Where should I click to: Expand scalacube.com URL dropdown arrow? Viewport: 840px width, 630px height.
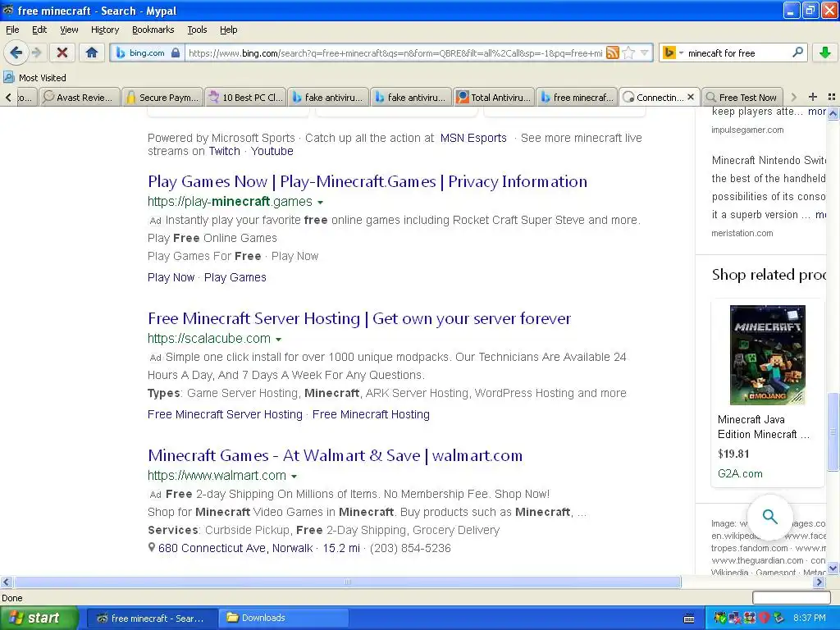tap(279, 340)
